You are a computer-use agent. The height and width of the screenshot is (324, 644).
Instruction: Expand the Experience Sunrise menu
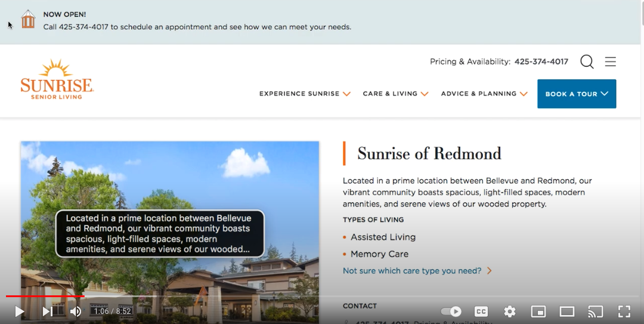[305, 94]
